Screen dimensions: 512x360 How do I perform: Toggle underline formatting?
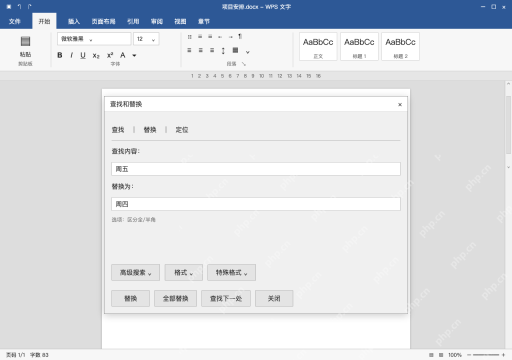coord(83,55)
